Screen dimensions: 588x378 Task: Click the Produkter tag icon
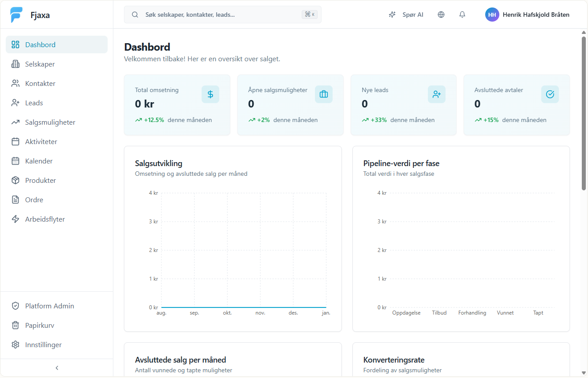[x=15, y=180]
